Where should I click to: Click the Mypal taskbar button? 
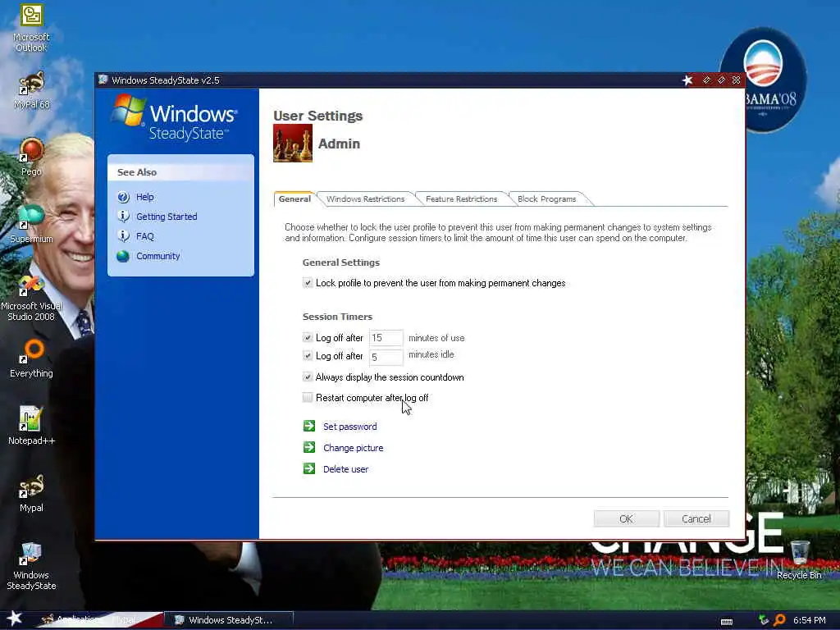(x=99, y=620)
